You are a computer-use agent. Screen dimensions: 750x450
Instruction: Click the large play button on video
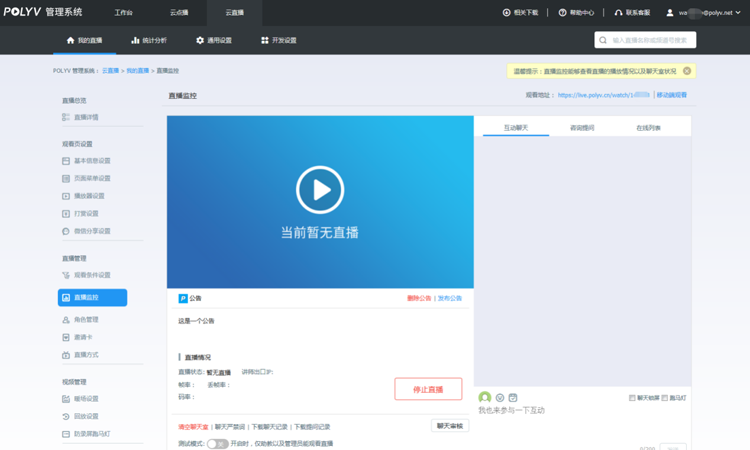[x=320, y=189]
